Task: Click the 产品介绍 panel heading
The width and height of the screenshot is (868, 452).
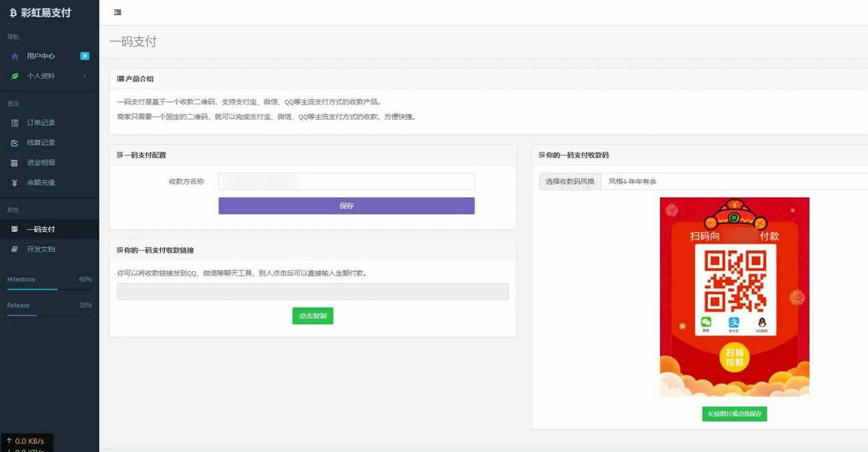Action: tap(139, 79)
